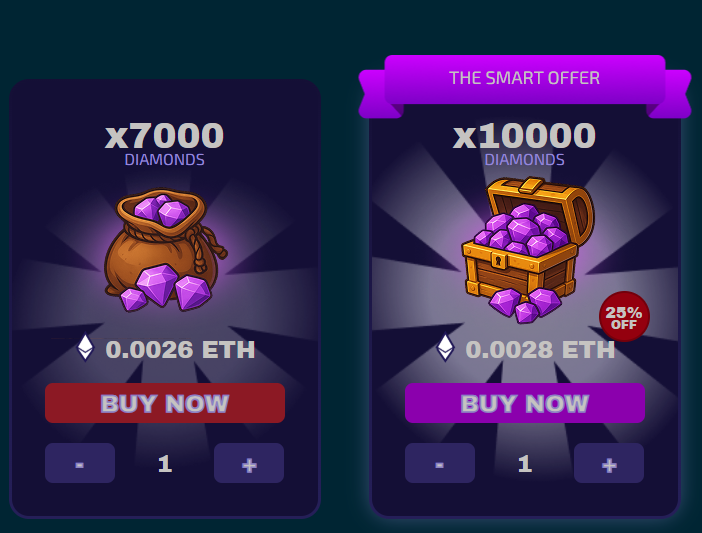Click the quantity value of x10000 pack

pos(525,464)
